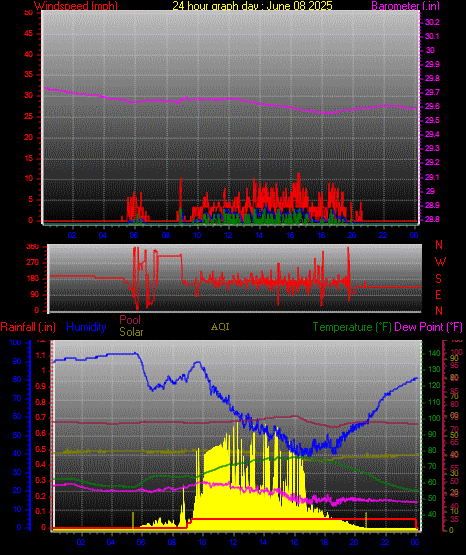Click the S compass direction label
The width and height of the screenshot is (466, 555).
coord(438,279)
